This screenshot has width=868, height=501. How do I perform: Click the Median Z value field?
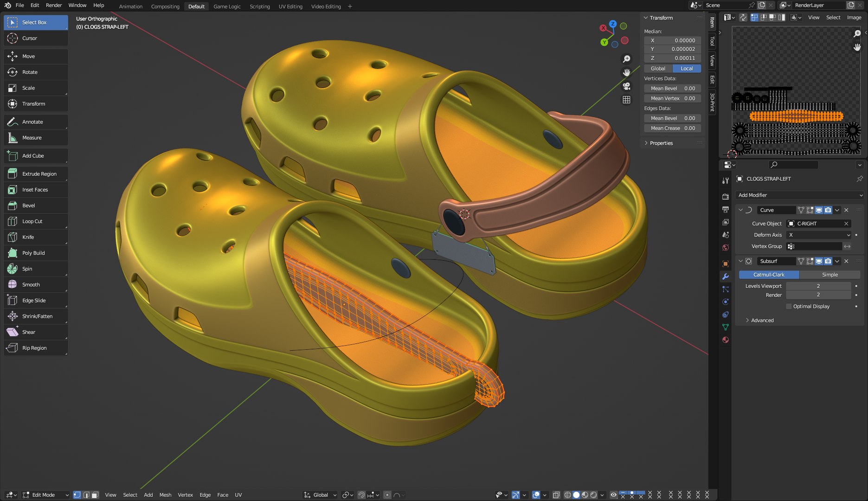tap(672, 58)
